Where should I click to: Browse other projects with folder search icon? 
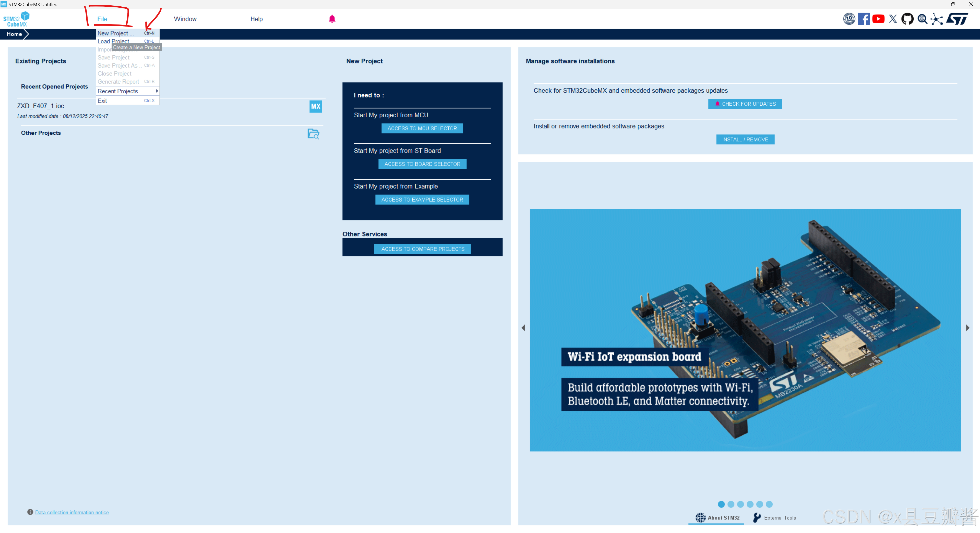pyautogui.click(x=313, y=134)
